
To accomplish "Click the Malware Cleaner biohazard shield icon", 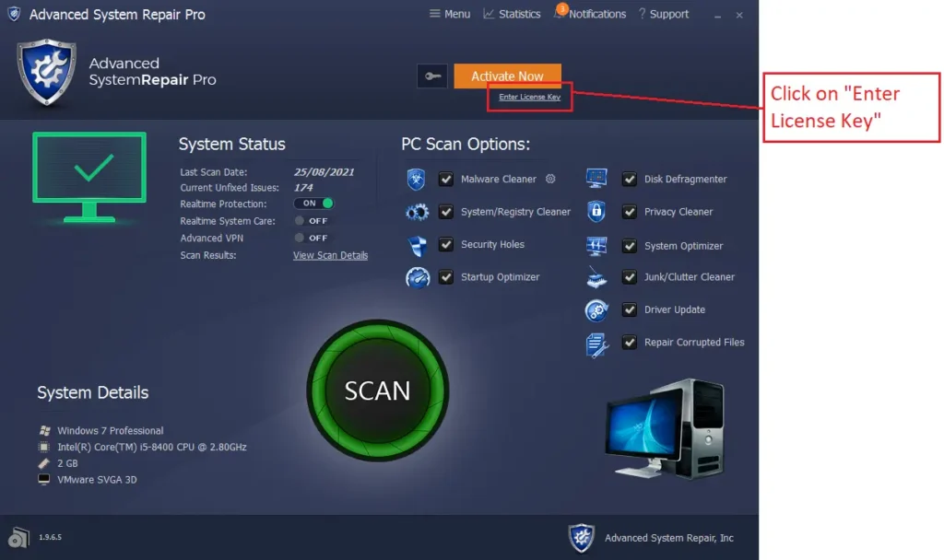I will [x=416, y=180].
